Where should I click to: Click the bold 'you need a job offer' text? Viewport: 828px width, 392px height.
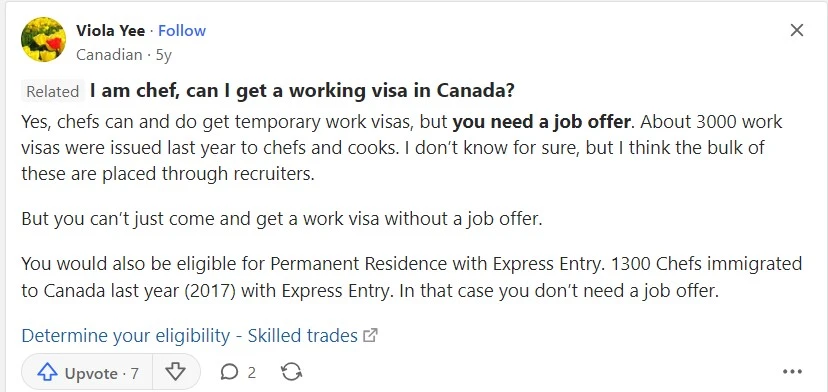point(542,122)
